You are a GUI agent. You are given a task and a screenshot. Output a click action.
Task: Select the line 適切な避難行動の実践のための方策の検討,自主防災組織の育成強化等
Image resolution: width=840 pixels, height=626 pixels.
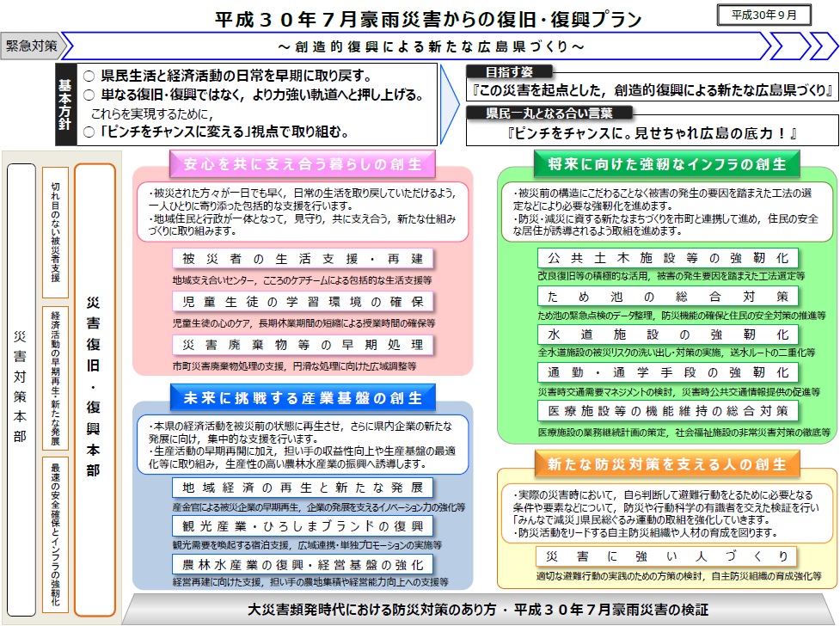[x=678, y=576]
